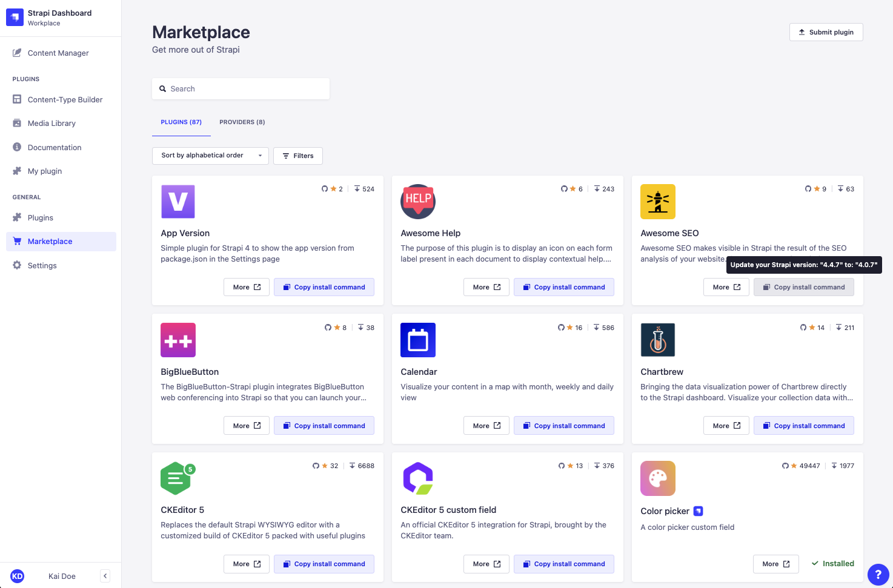Image resolution: width=893 pixels, height=588 pixels.
Task: Click the Plugins icon under General
Action: click(17, 217)
